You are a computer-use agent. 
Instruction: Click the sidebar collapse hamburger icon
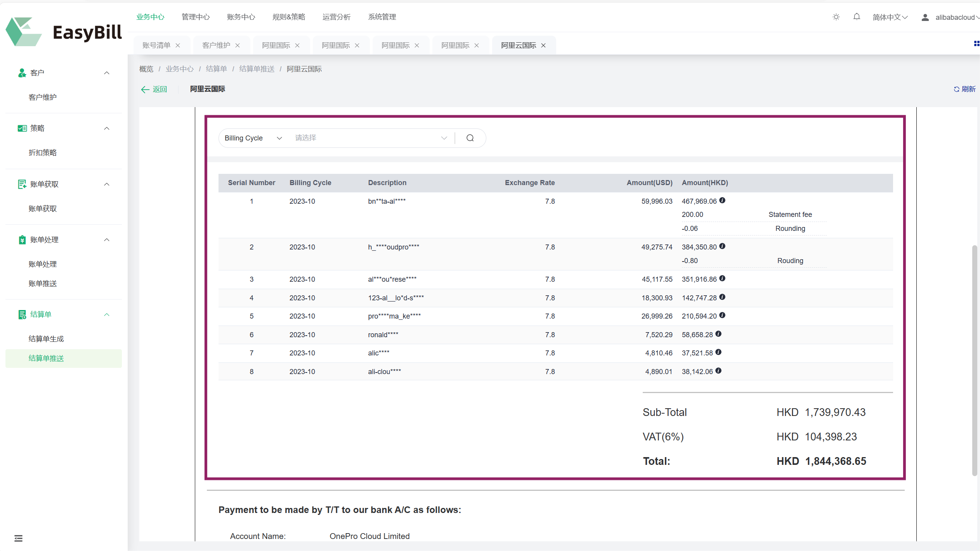[x=18, y=538]
